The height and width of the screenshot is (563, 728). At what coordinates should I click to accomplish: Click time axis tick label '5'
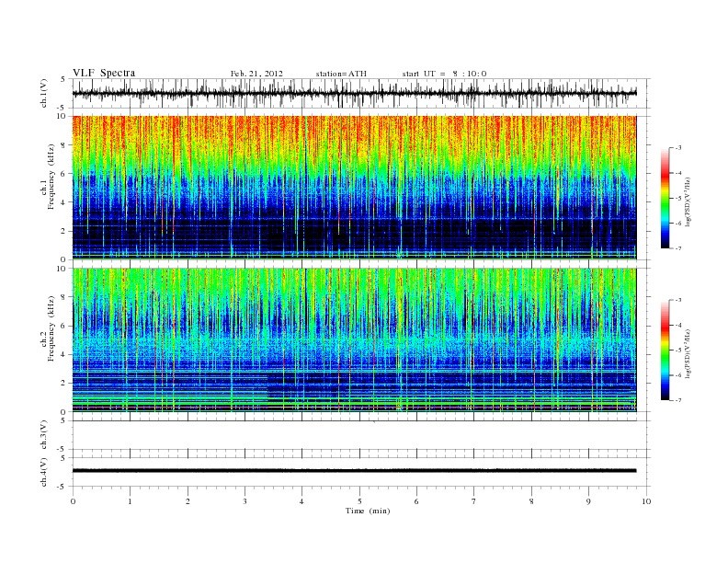[x=359, y=501]
